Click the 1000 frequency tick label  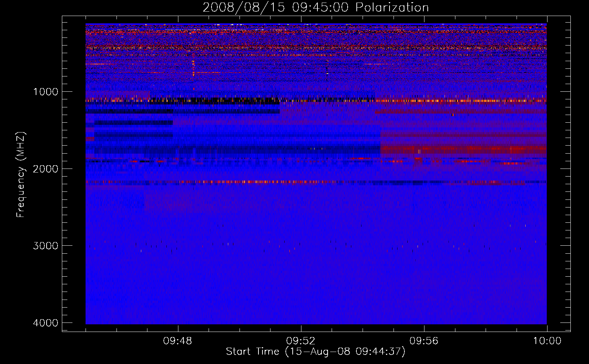[46, 91]
